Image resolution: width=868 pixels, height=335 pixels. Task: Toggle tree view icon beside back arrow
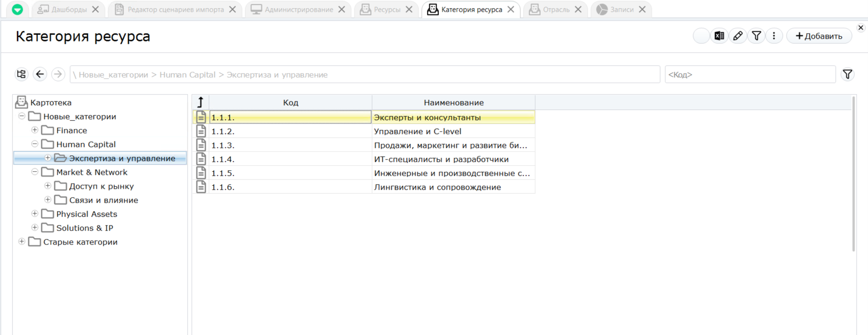pyautogui.click(x=21, y=74)
